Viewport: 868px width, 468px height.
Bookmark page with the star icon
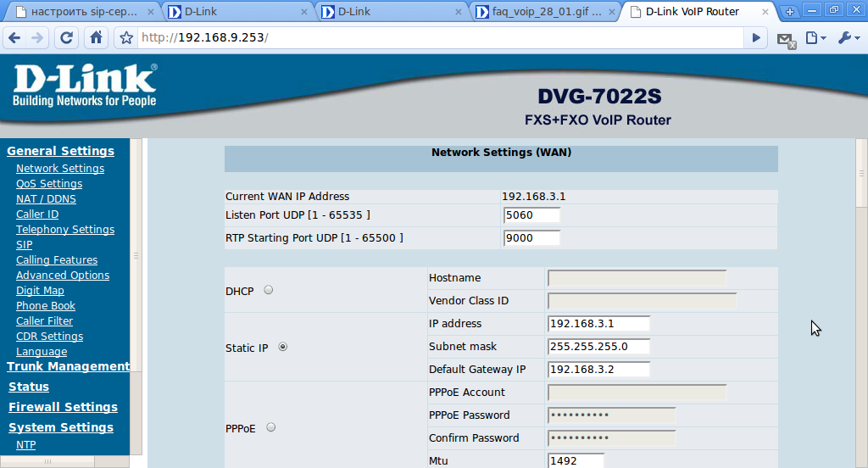(x=126, y=37)
